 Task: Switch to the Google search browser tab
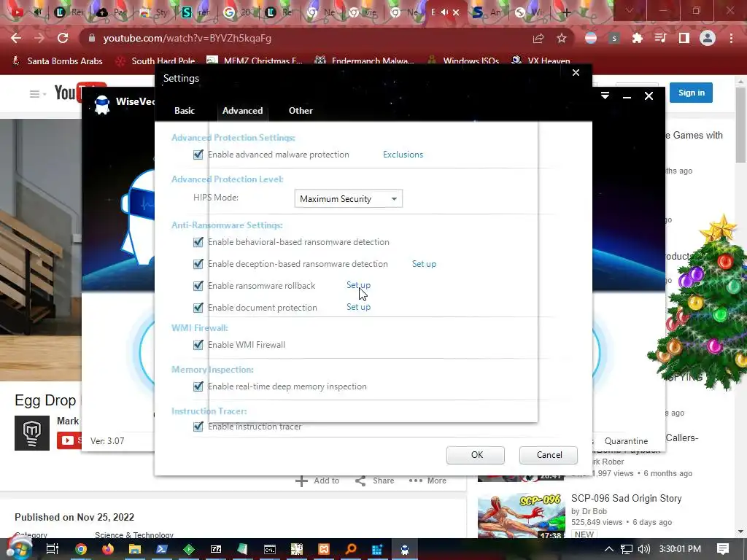click(237, 12)
